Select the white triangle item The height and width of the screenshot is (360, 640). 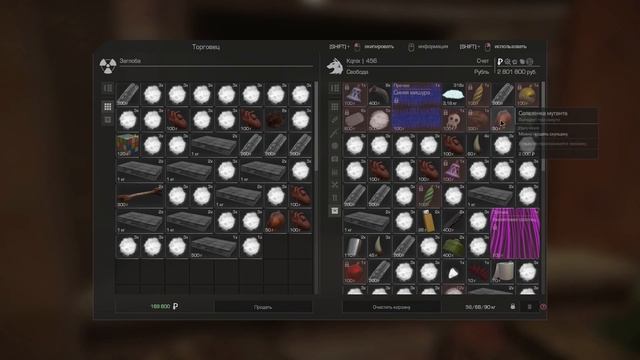pyautogui.click(x=453, y=272)
